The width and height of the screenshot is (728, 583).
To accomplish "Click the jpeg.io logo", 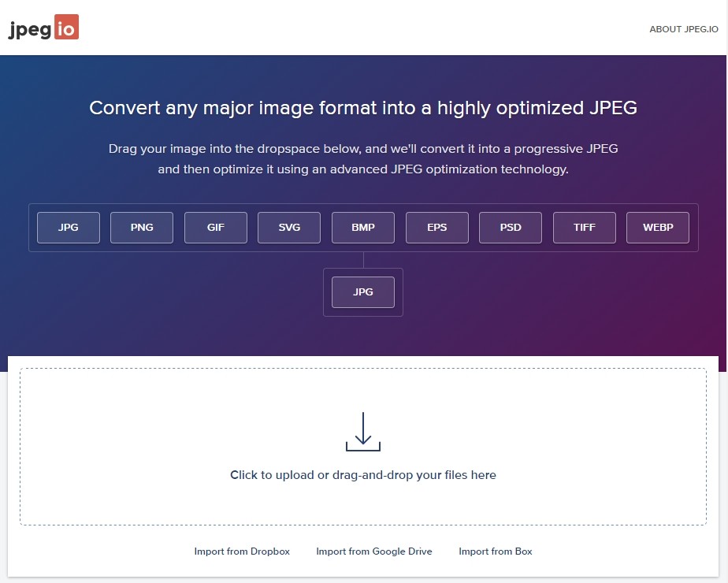I will tap(43, 27).
